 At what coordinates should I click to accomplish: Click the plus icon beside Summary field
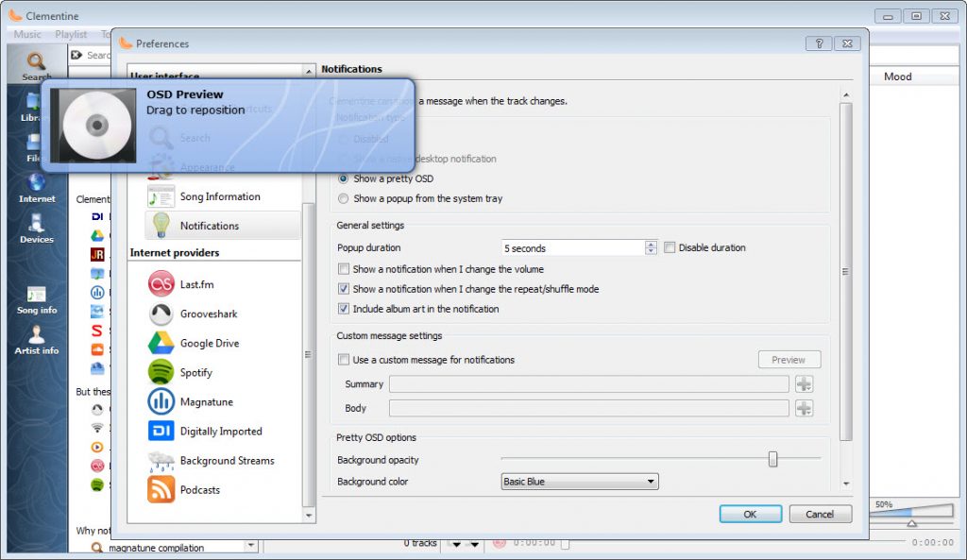coord(804,384)
